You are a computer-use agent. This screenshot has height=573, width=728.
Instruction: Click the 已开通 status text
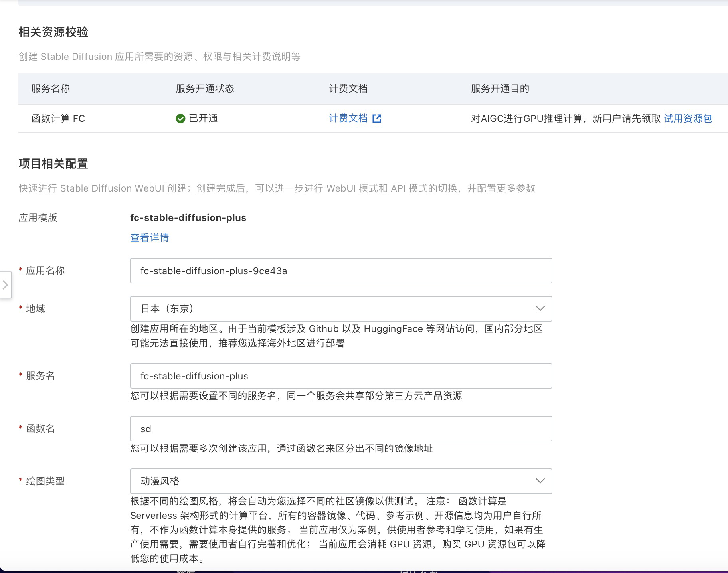click(x=203, y=118)
